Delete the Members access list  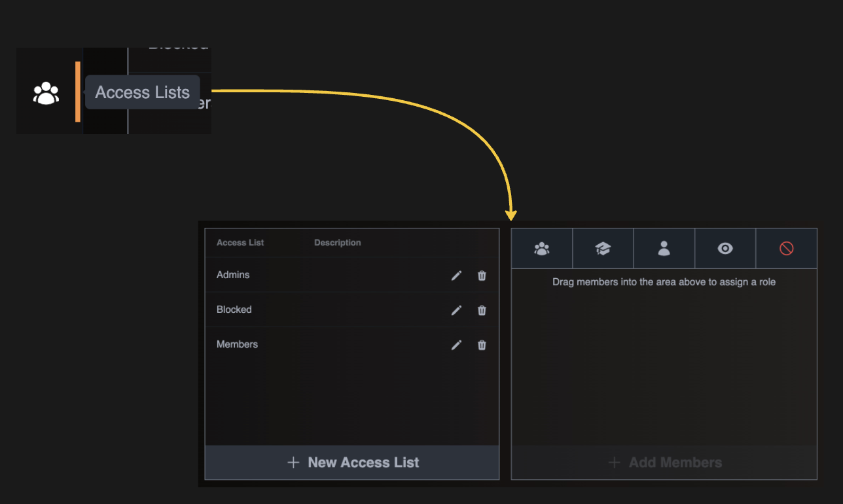[x=482, y=345]
